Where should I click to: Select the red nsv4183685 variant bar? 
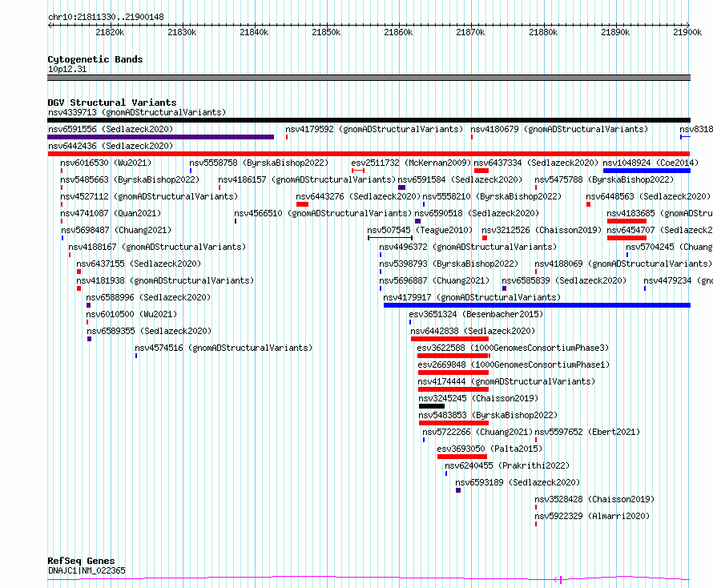tap(626, 221)
